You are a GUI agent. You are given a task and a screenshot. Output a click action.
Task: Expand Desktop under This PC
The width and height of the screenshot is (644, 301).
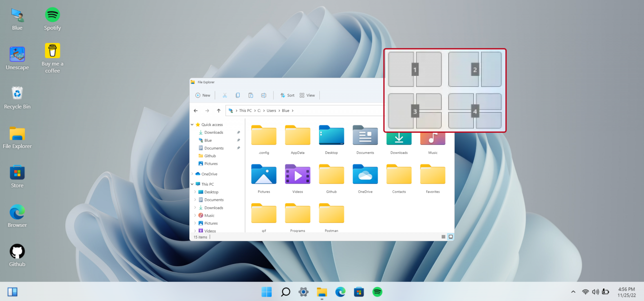pos(195,192)
